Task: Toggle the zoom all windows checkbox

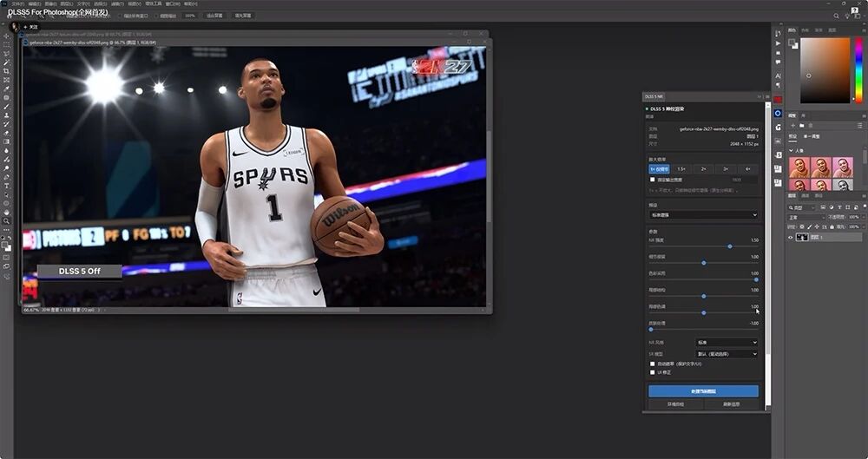Action: click(x=120, y=16)
